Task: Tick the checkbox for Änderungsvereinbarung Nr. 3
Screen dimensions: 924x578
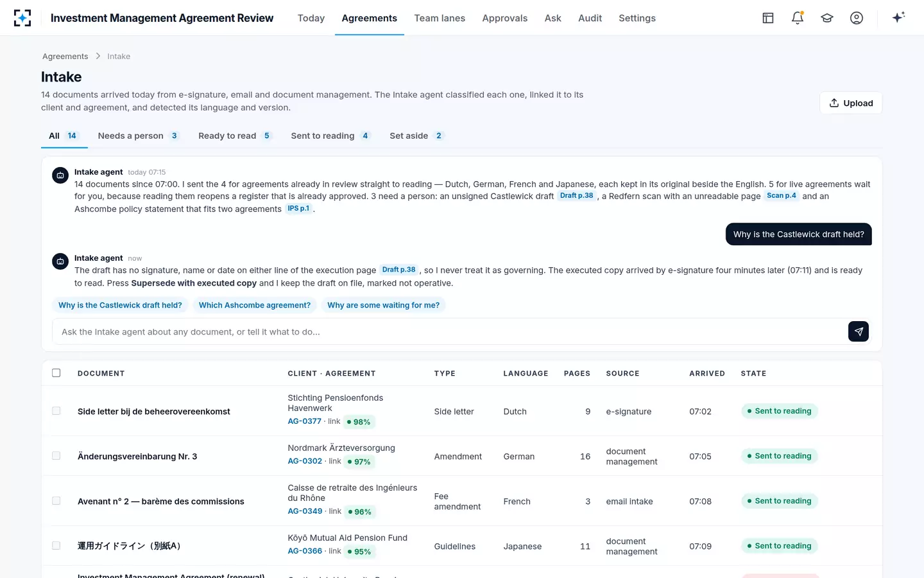Action: pos(56,456)
